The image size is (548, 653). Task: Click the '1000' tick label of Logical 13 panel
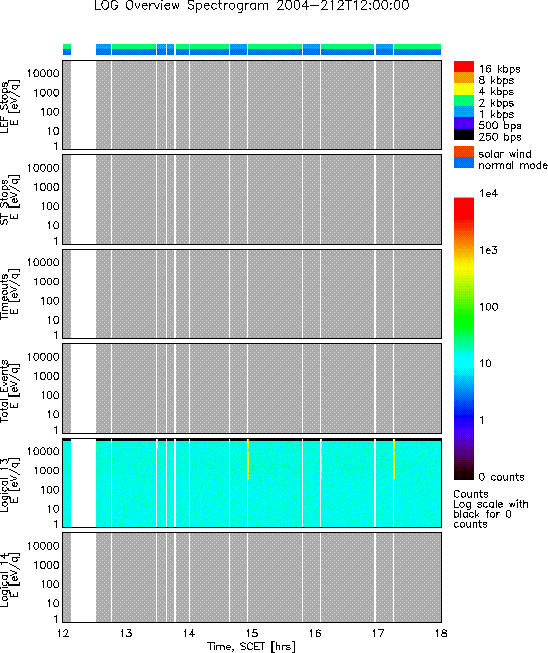[x=47, y=471]
